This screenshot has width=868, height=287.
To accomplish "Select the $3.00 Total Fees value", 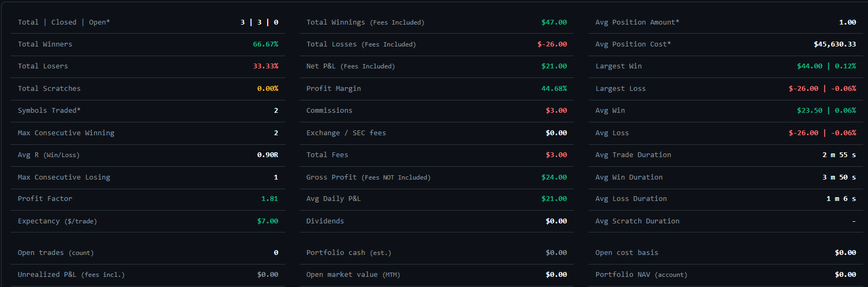I will (x=556, y=155).
